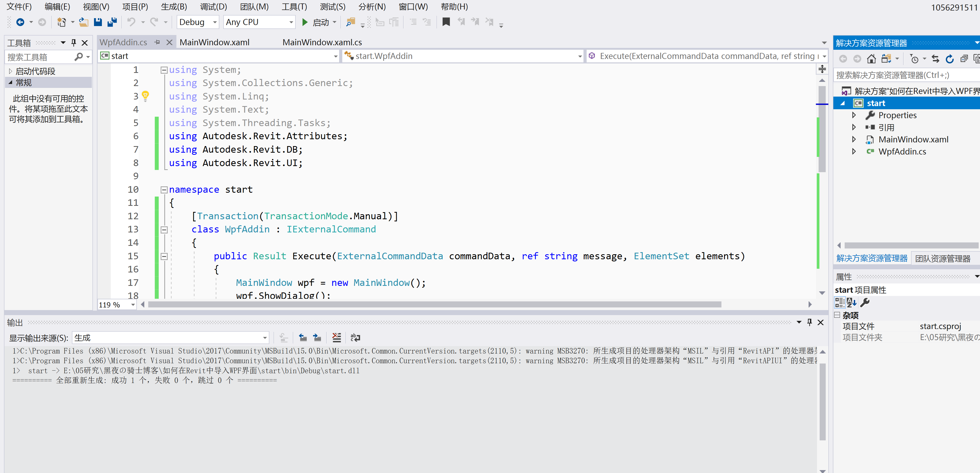Viewport: 980px width, 473px height.
Task: Click Solution Explorer home icon
Action: pyautogui.click(x=871, y=59)
